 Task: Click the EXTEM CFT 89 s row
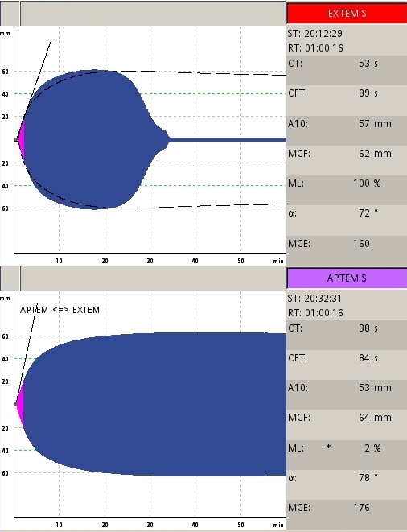347,93
